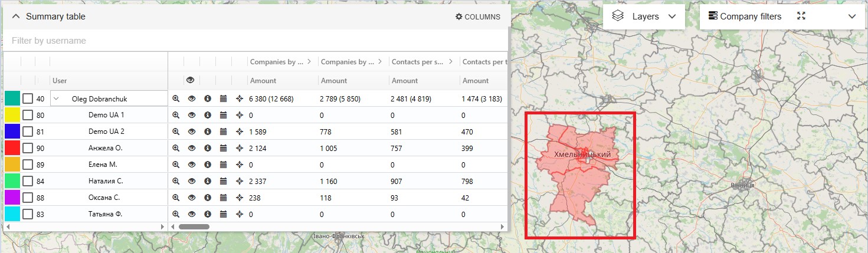Tick the checkbox for user 84 Наталия С.
The image size is (868, 253).
tap(28, 182)
